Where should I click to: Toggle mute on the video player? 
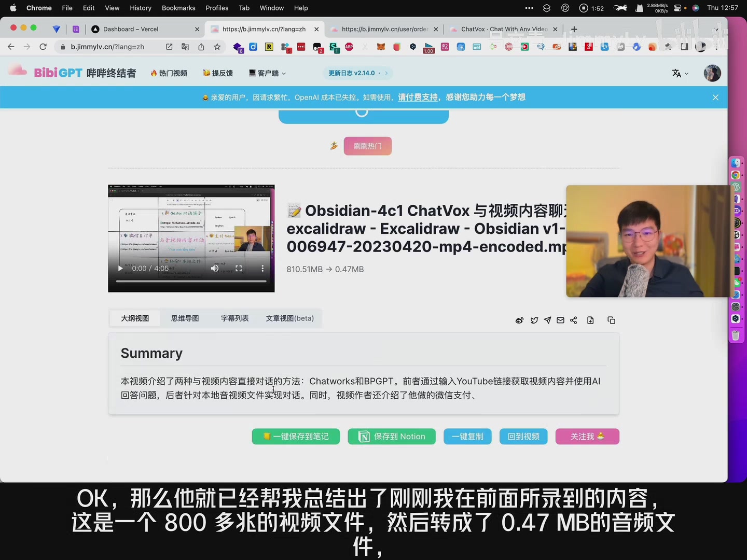pos(215,268)
